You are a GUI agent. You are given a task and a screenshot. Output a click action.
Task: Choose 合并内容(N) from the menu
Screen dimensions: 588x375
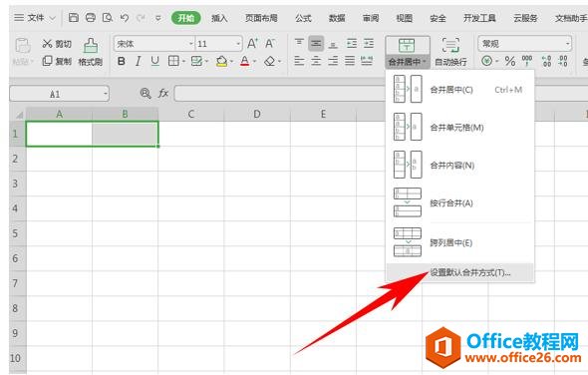(x=459, y=166)
